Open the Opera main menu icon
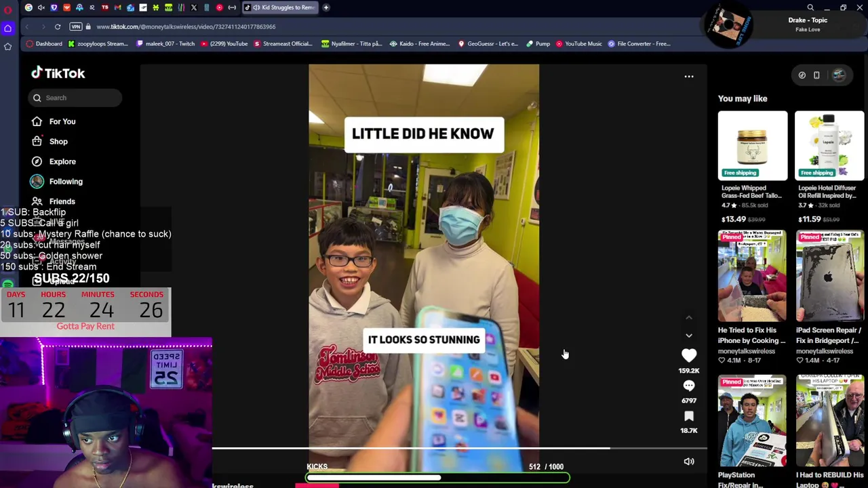The height and width of the screenshot is (488, 868). point(7,9)
